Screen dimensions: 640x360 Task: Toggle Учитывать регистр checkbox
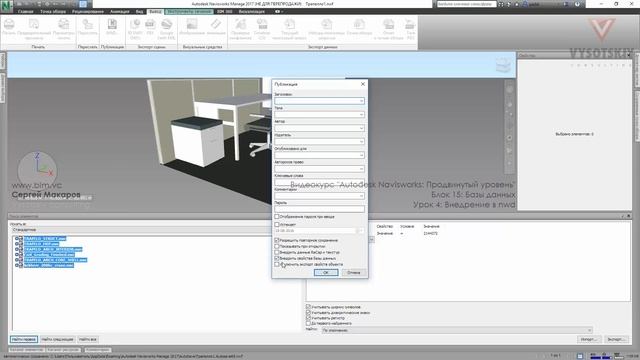[x=309, y=318]
